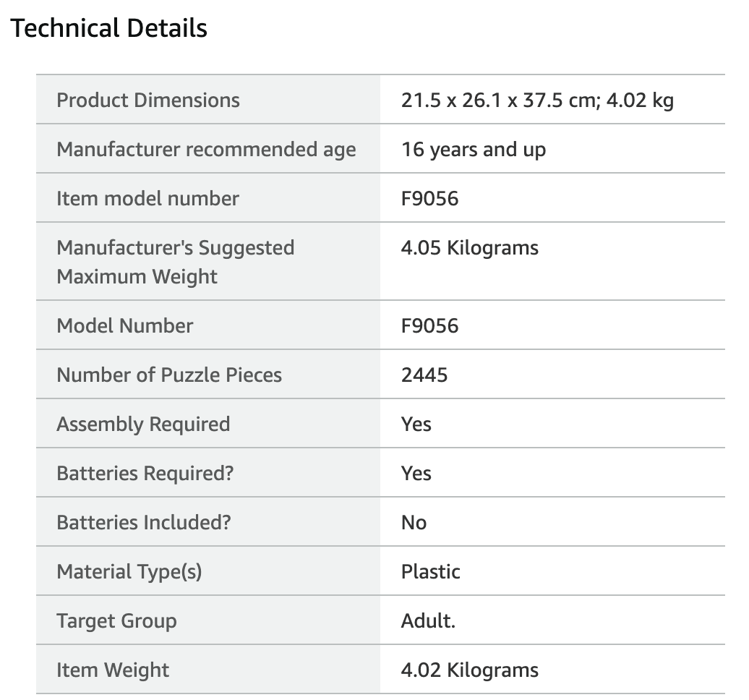
Task: Click No in the Batteries Included row
Action: pyautogui.click(x=414, y=523)
